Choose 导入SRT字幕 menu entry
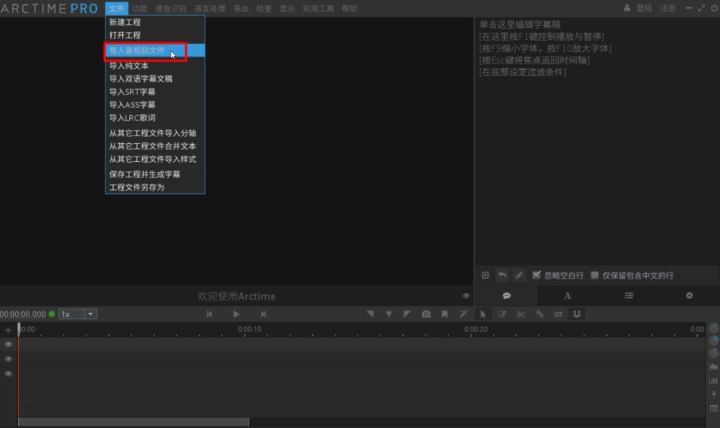This screenshot has width=720, height=428. [132, 91]
